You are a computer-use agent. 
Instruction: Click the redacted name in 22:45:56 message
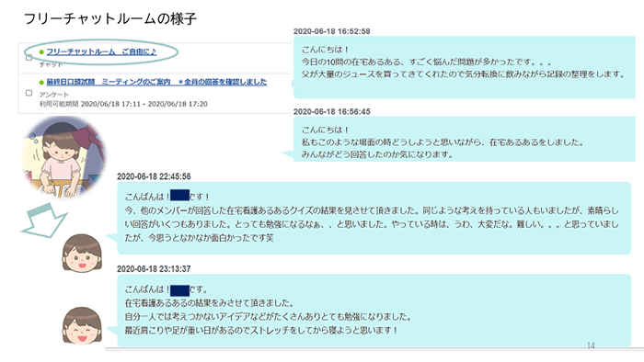click(x=179, y=195)
